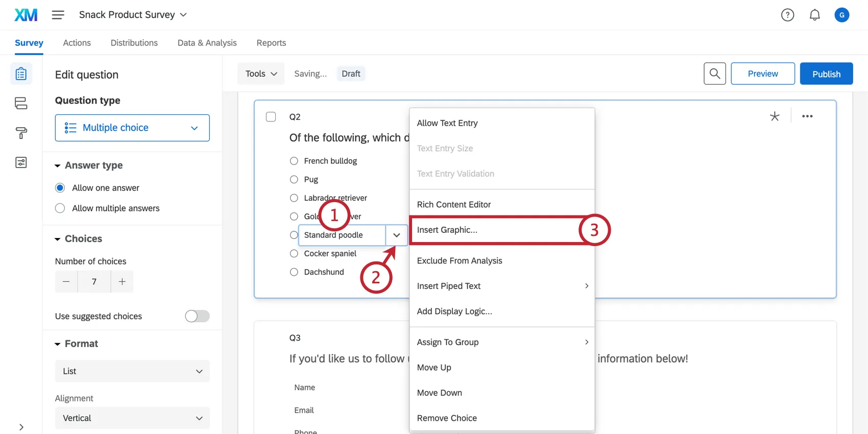The height and width of the screenshot is (434, 868).
Task: Click the Publish button
Action: click(826, 74)
